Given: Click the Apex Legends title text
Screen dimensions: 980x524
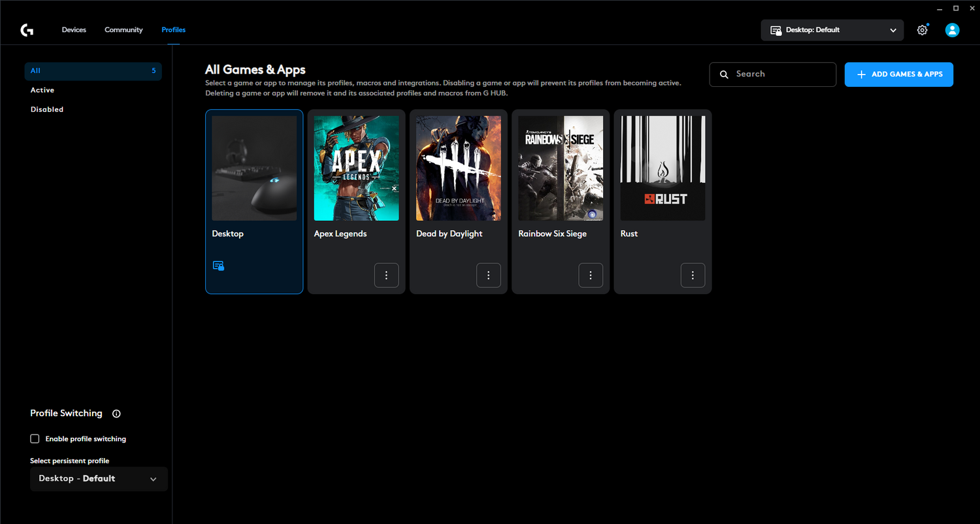Looking at the screenshot, I should tap(340, 234).
